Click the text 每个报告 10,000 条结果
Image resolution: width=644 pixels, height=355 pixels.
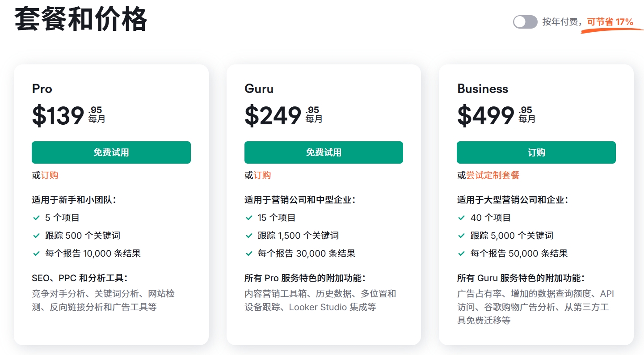93,254
